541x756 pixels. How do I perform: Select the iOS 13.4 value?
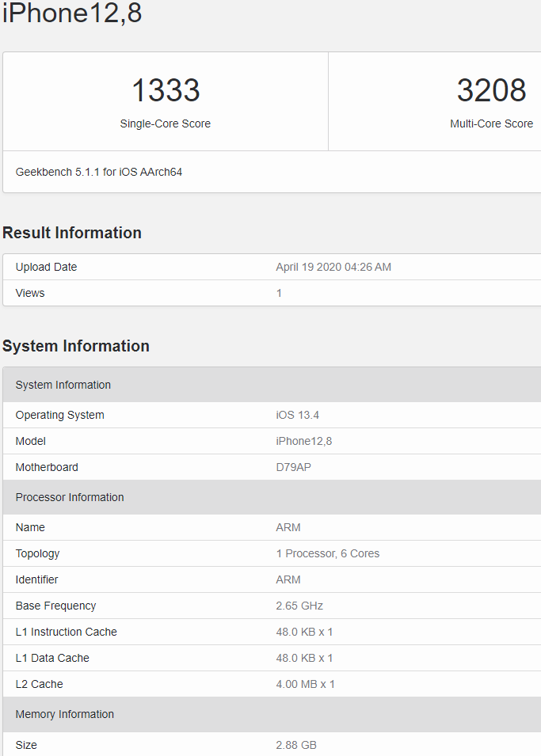coord(297,415)
